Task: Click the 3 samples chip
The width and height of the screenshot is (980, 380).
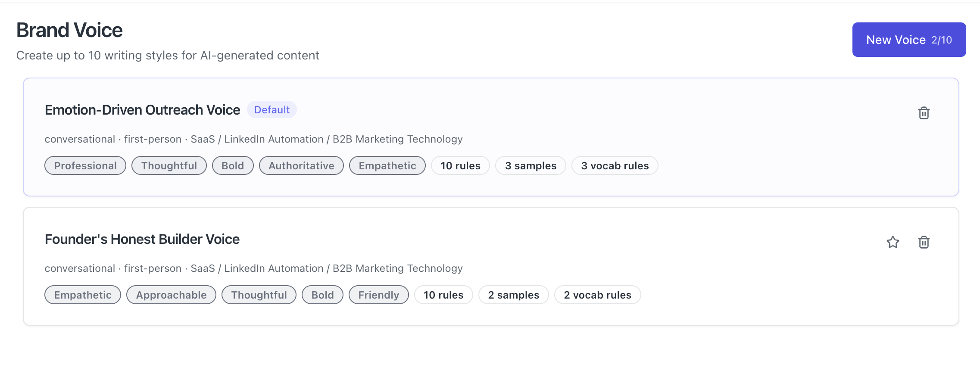Action: pos(531,166)
